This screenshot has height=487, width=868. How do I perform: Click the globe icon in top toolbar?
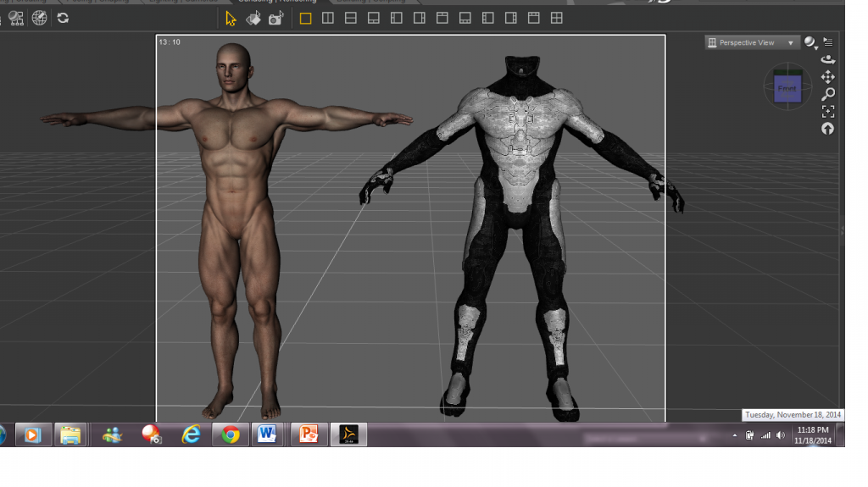coord(39,18)
